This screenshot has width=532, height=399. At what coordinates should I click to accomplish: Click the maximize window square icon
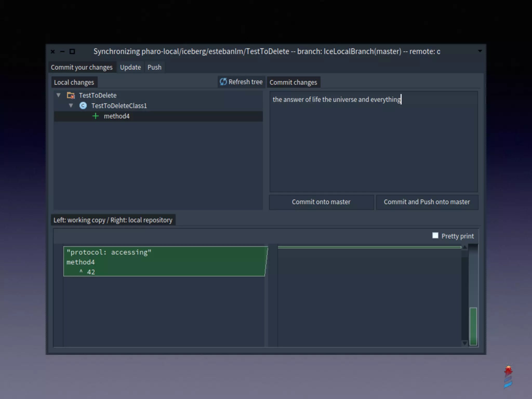72,51
